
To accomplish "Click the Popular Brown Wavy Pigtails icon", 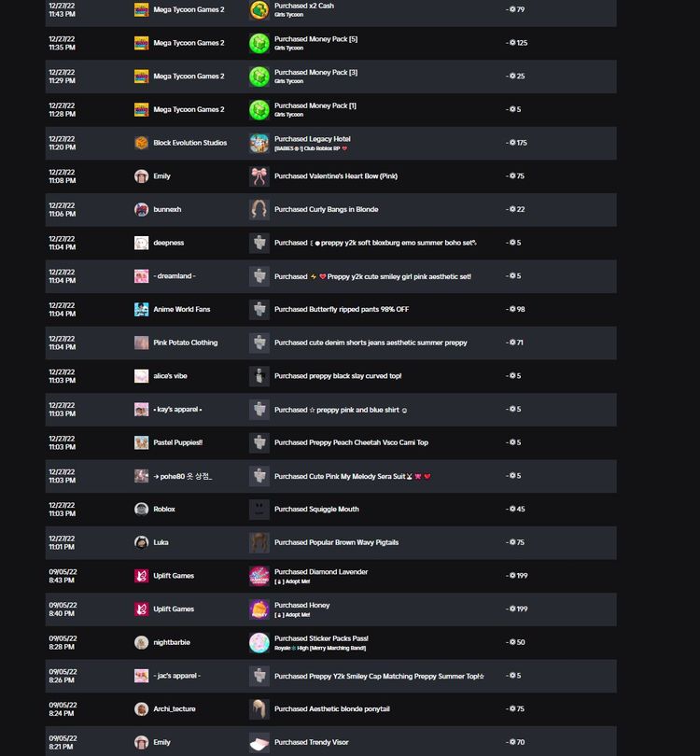I will click(x=259, y=542).
